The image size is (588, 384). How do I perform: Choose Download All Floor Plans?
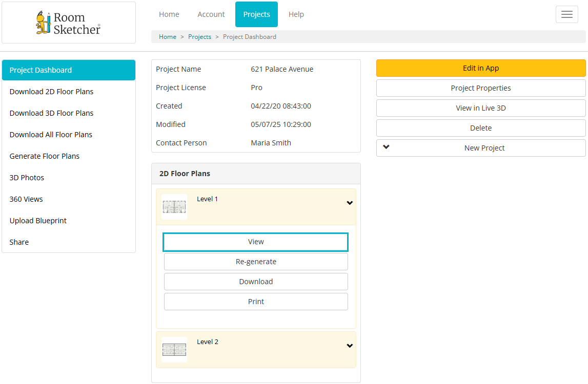(x=69, y=135)
